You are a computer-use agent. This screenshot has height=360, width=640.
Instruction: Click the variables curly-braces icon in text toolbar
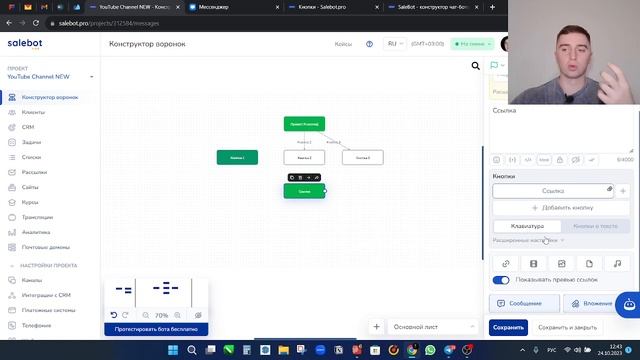tap(512, 160)
